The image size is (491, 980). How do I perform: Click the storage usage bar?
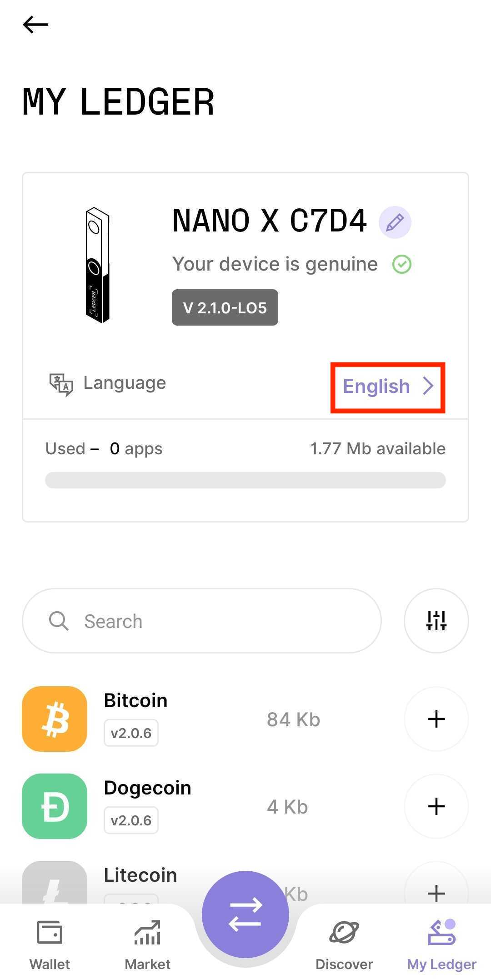coord(245,480)
